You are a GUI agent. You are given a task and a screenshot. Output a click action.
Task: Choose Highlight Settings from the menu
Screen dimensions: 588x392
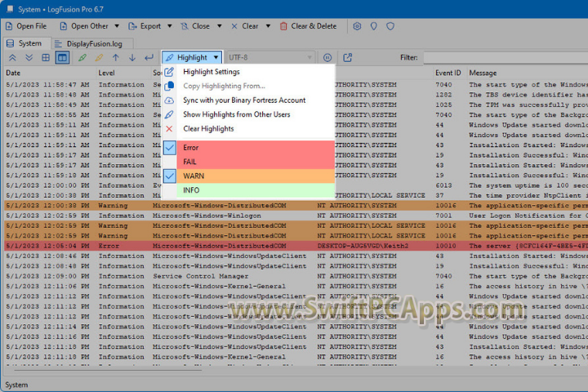(x=212, y=72)
